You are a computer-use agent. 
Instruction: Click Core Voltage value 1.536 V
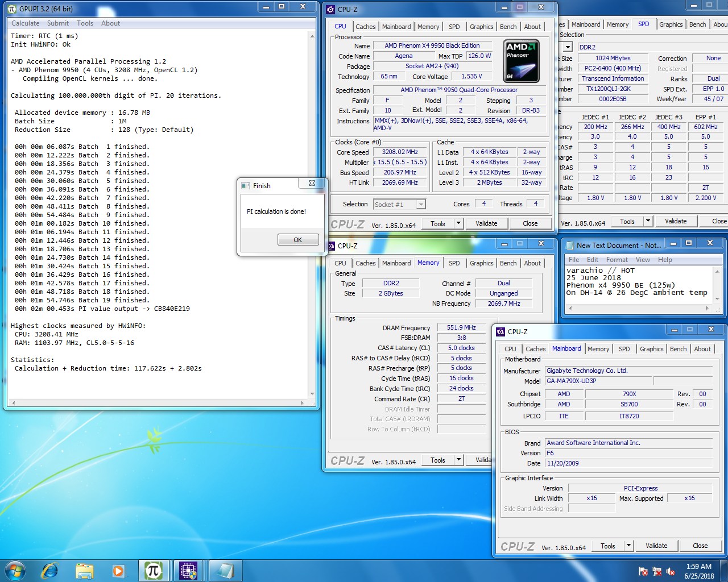(471, 76)
